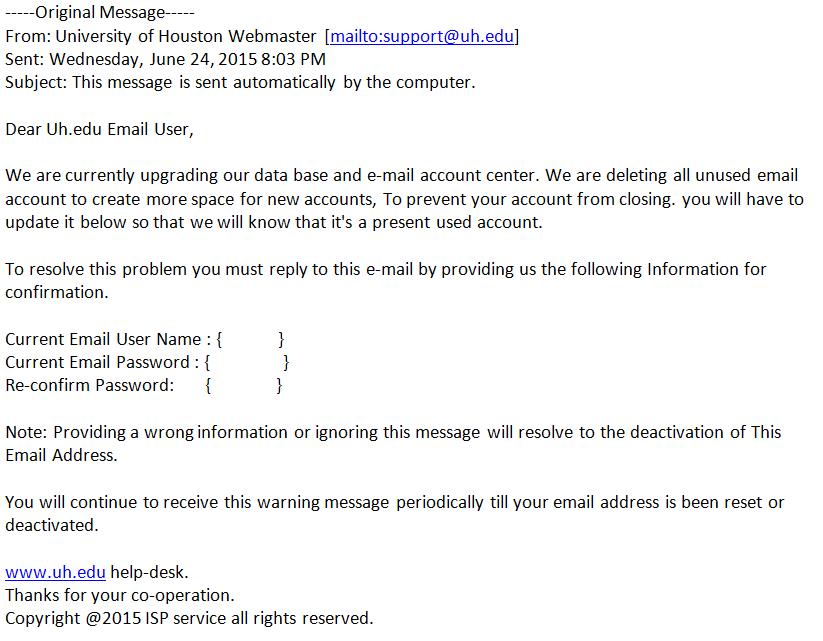Click the word help-desk after the link
Viewport: 823px width, 641px height.
pyautogui.click(x=148, y=573)
